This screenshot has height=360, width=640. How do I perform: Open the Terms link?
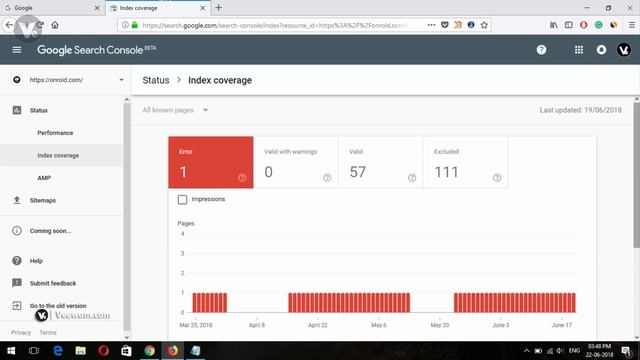[48, 332]
